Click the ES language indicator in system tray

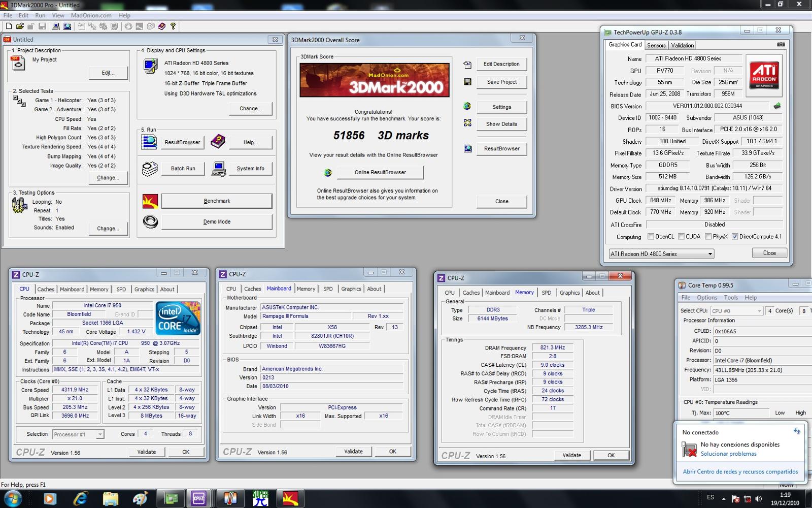tap(710, 497)
